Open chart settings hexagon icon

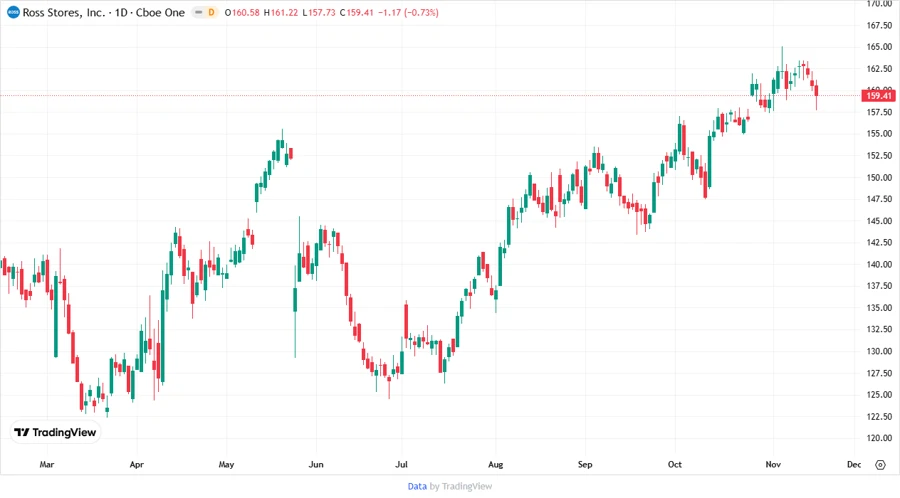pos(880,465)
